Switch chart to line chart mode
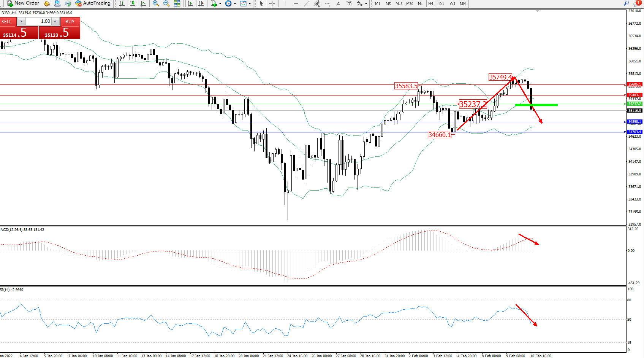Screen dimensions: 644x358 143,3
